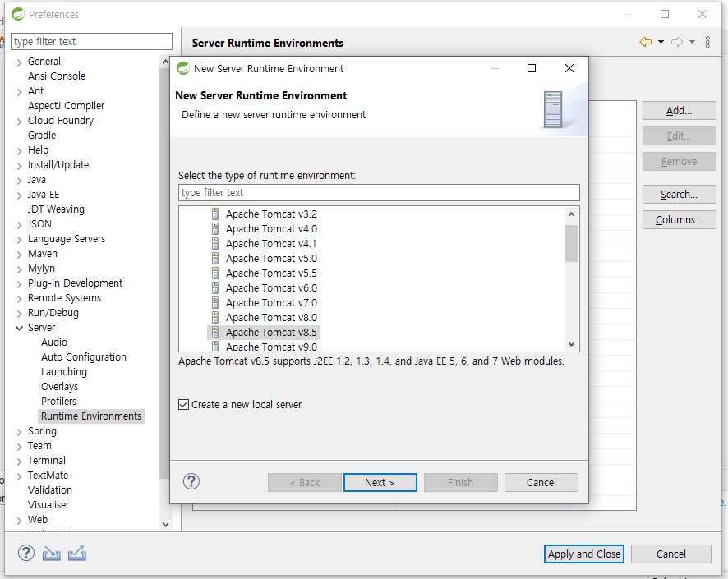728x579 pixels.
Task: Click the import preferences icon
Action: pos(52,554)
